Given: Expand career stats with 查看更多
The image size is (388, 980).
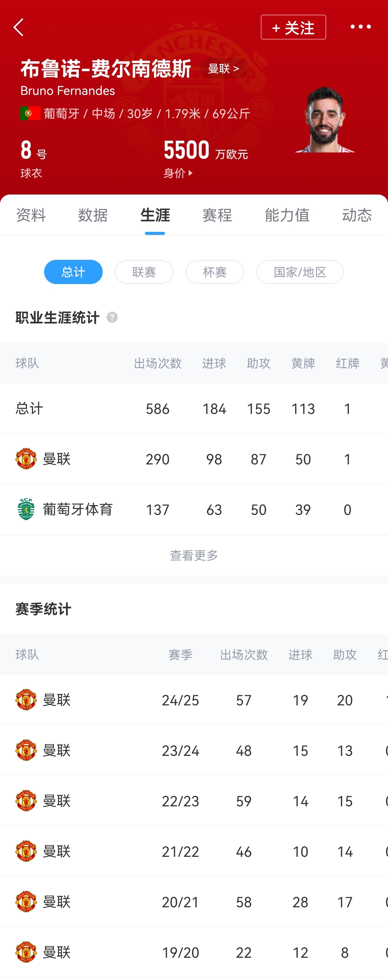Looking at the screenshot, I should coord(194,555).
